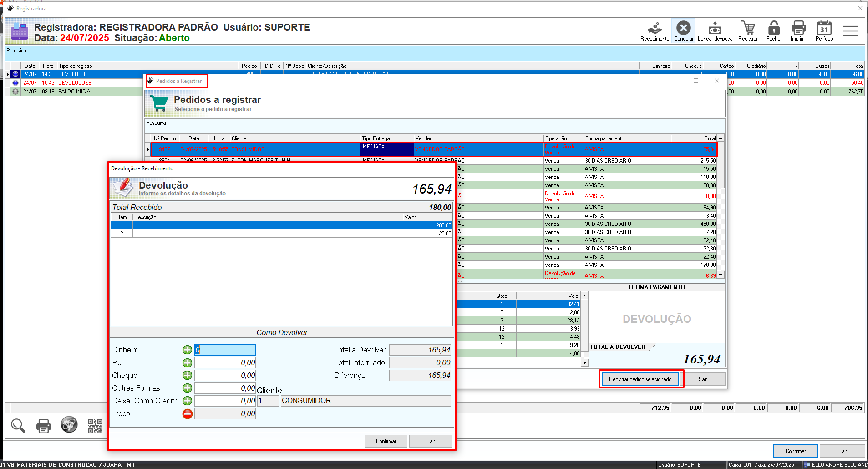
Task: Select the A VISTA order of 170,00
Action: [x=587, y=265]
